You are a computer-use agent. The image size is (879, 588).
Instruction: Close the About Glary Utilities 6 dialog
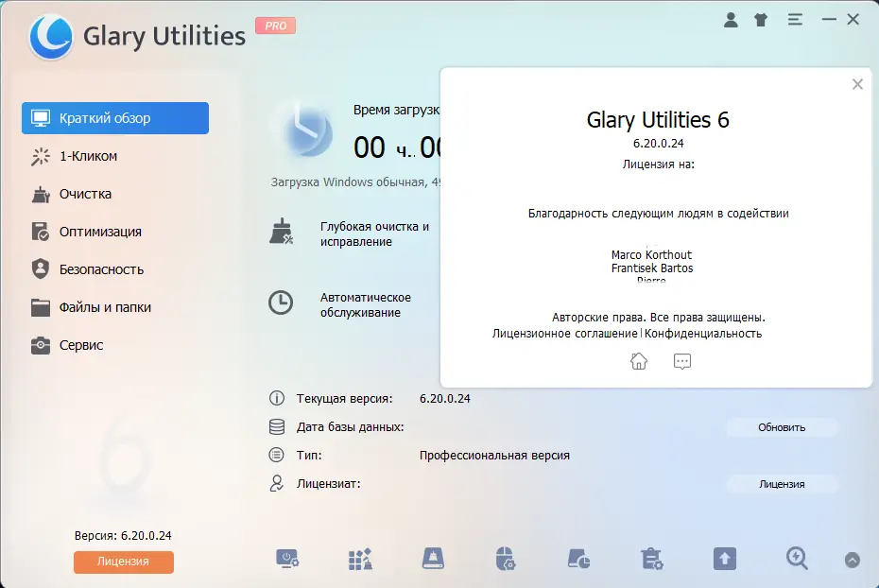pos(857,84)
